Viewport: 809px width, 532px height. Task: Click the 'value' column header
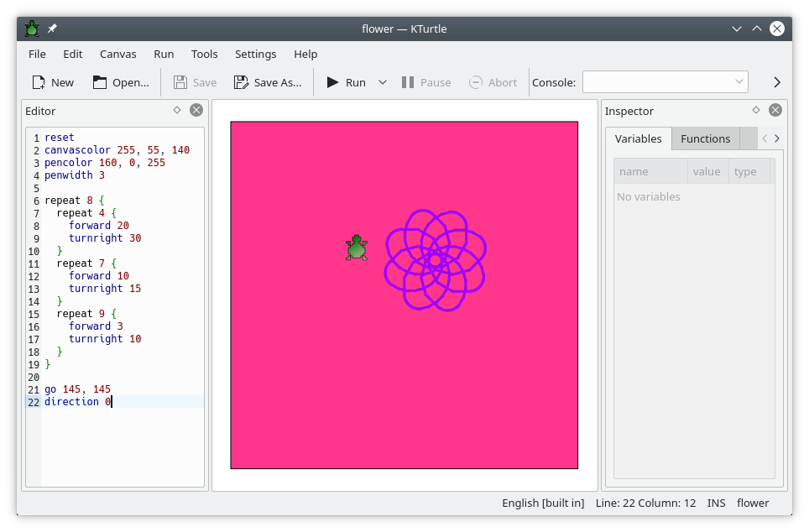click(x=707, y=171)
